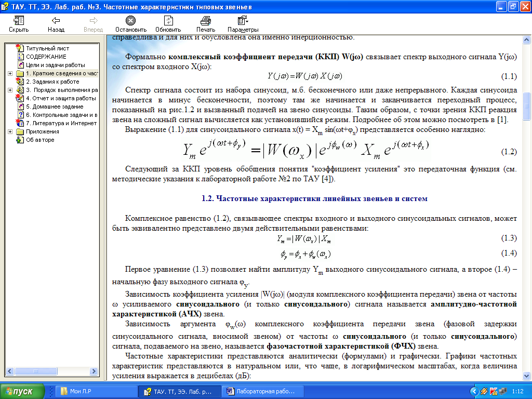Viewport: 532px width, 399px height.
Task: Expand hidden tray icons with the chevron
Action: [474, 392]
